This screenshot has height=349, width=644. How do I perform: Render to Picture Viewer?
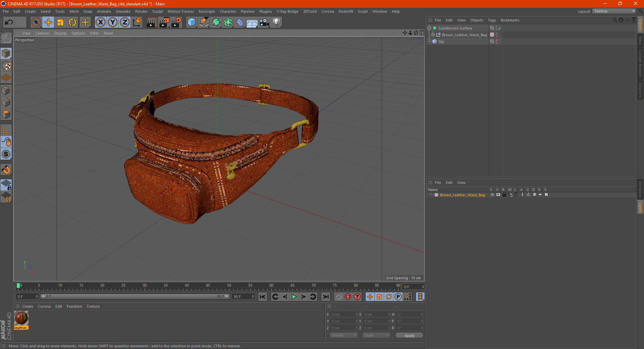(x=164, y=22)
